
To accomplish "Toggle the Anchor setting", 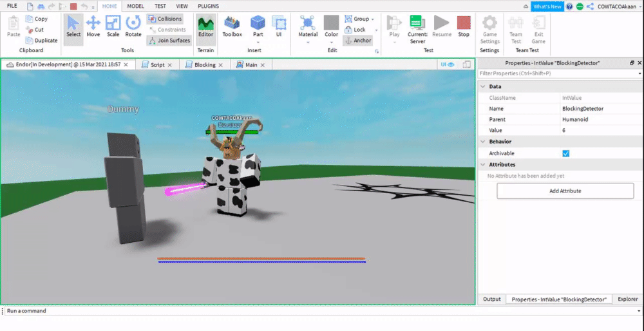I will [357, 41].
